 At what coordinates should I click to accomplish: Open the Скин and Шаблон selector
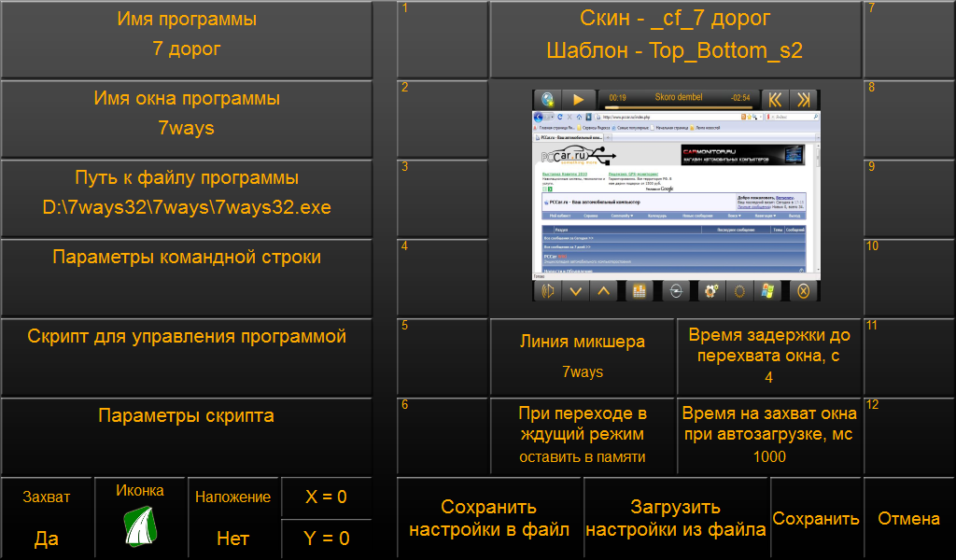[675, 35]
